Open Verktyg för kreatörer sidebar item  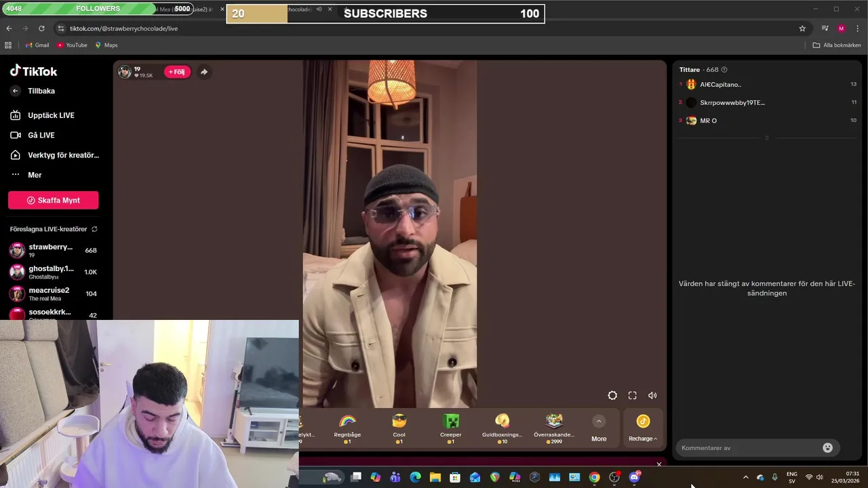pos(54,155)
